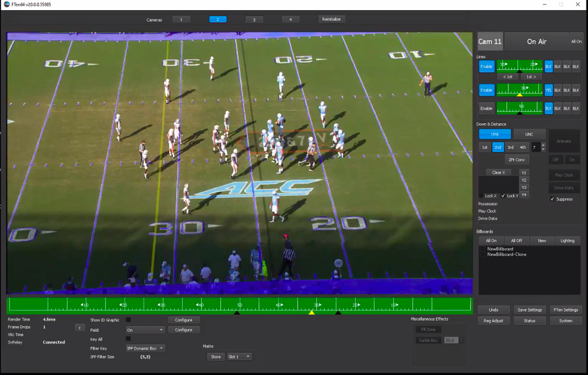Select the Y4 button

(x=524, y=195)
